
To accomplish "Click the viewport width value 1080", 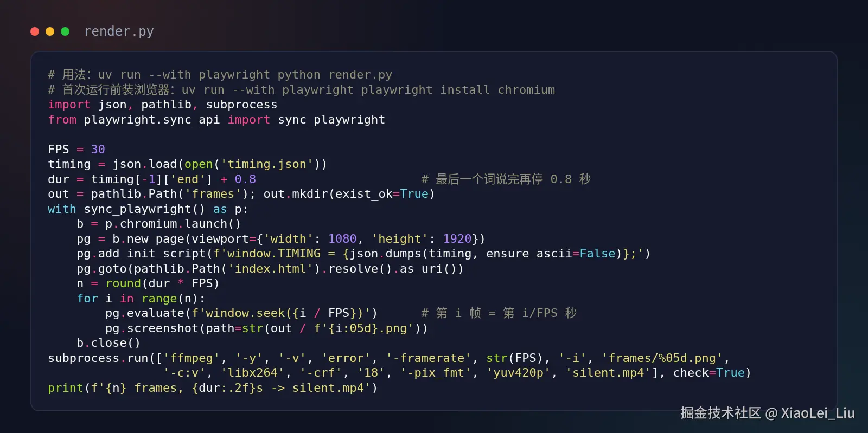I will 342,239.
